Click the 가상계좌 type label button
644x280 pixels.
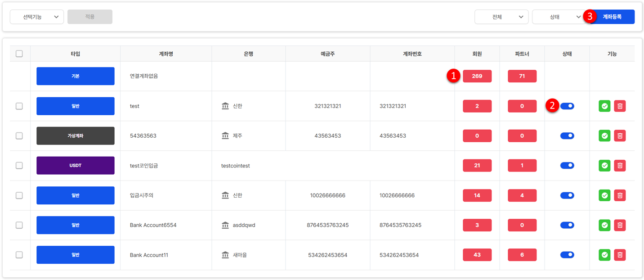(x=76, y=136)
